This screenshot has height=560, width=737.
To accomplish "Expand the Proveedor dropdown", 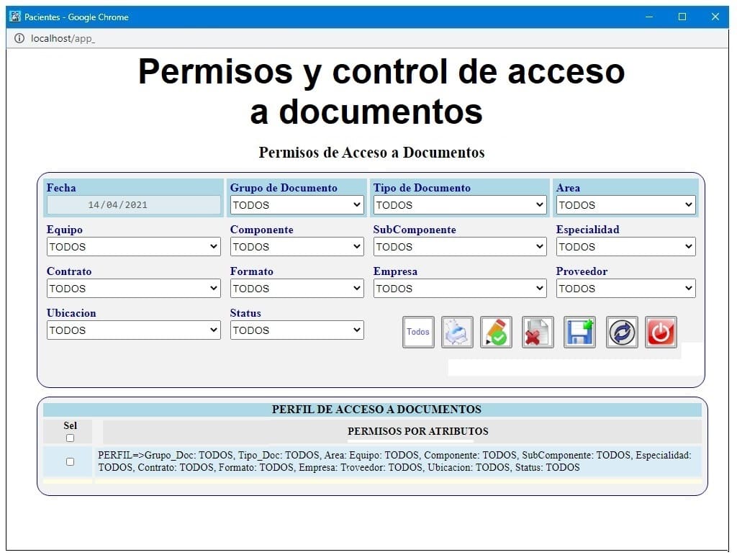I will pyautogui.click(x=625, y=289).
